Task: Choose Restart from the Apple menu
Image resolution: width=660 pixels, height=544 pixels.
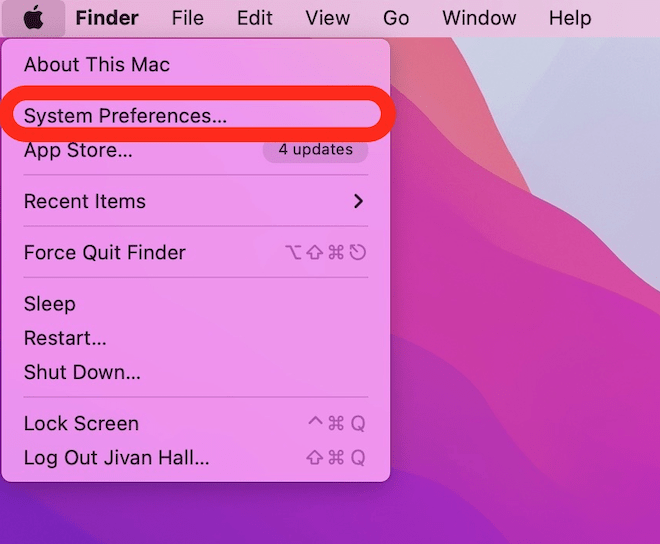Action: click(65, 338)
